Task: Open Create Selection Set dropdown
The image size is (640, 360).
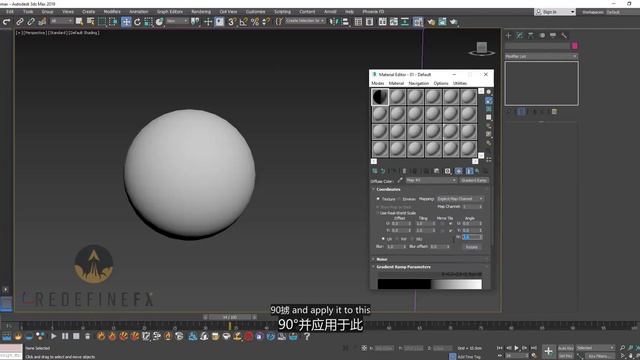Action: pos(305,21)
